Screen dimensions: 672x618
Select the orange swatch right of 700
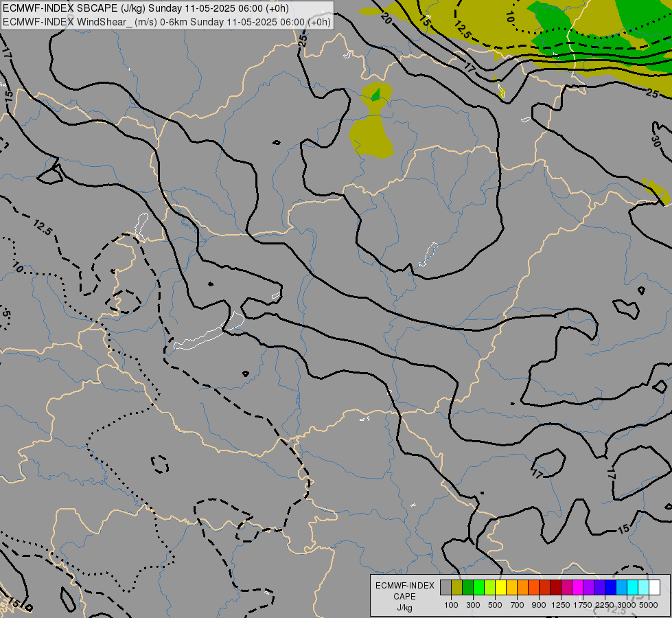coord(522,588)
